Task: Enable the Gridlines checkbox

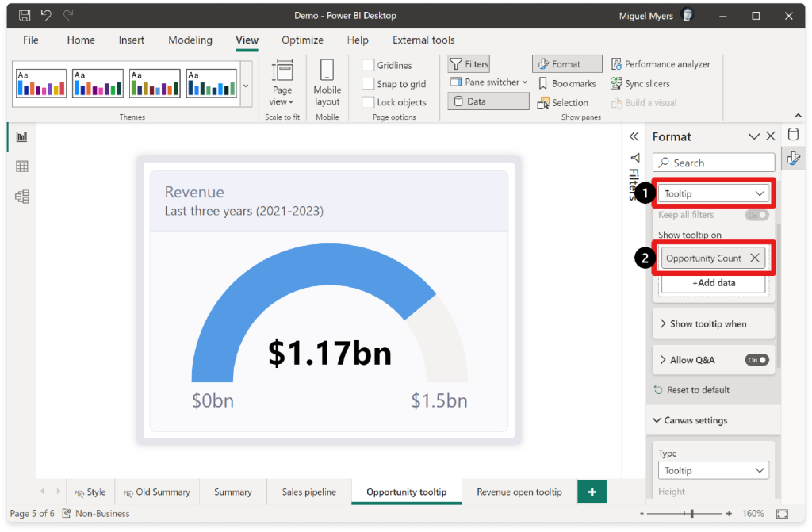Action: pos(368,65)
